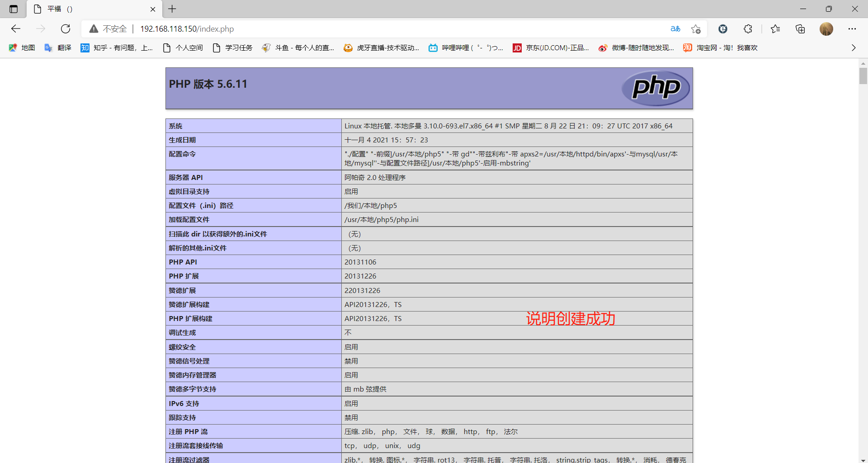Screen dimensions: 868x463
Task: Open the 微博 bookmark
Action: (x=637, y=48)
